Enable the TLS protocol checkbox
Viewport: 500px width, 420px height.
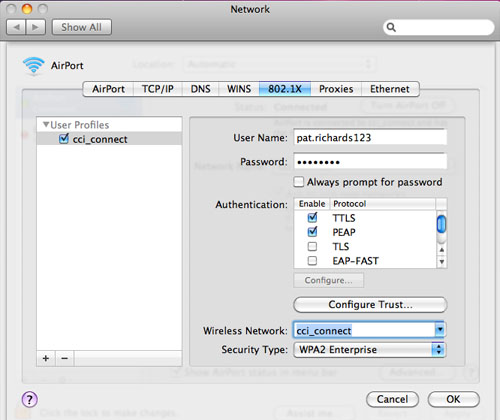click(312, 246)
